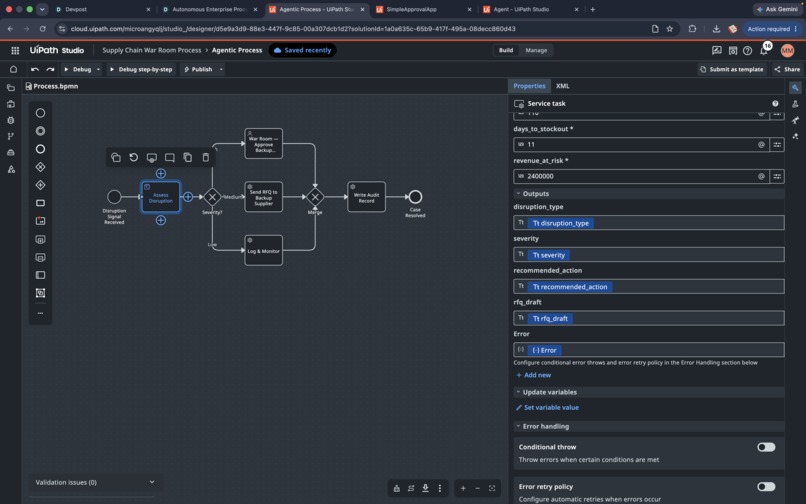Click the Add new output link

pos(534,375)
